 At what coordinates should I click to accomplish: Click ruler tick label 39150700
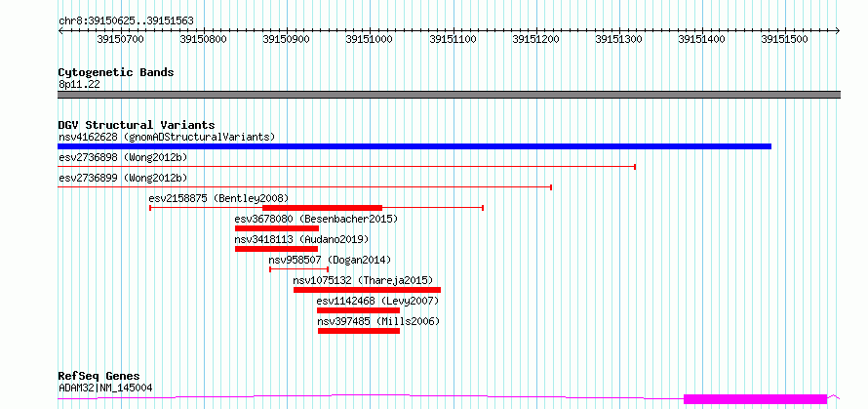click(x=120, y=39)
